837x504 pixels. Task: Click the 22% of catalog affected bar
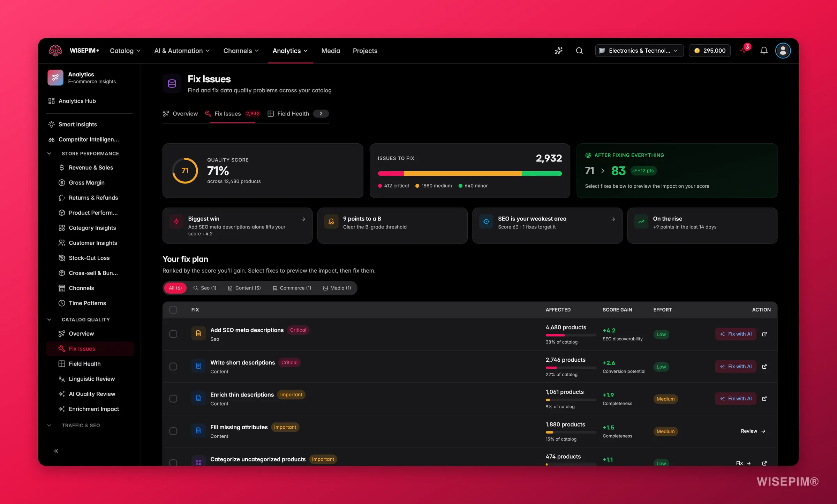[571, 368]
